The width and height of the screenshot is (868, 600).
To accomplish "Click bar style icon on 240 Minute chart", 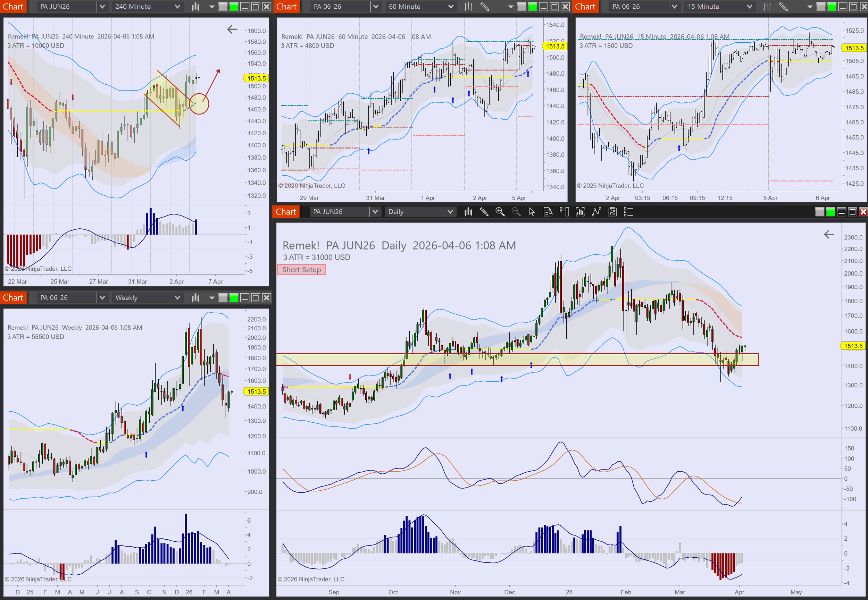I will tap(195, 6).
